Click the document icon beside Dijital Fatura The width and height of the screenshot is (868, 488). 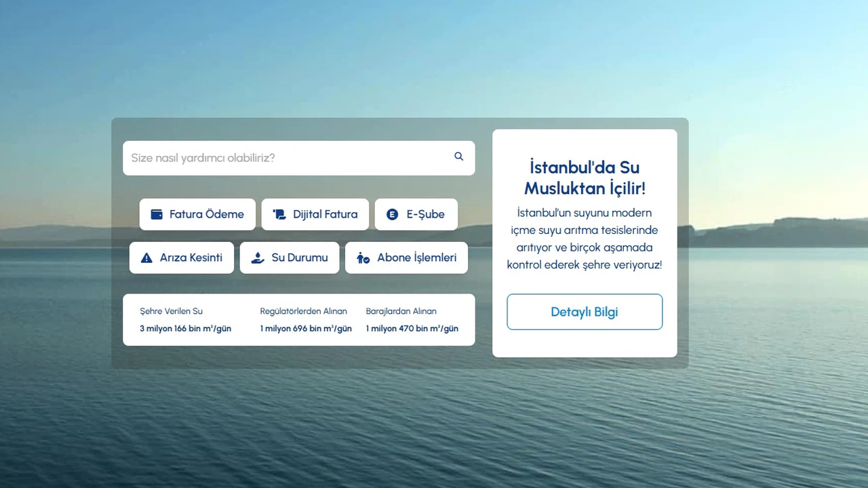(x=279, y=214)
